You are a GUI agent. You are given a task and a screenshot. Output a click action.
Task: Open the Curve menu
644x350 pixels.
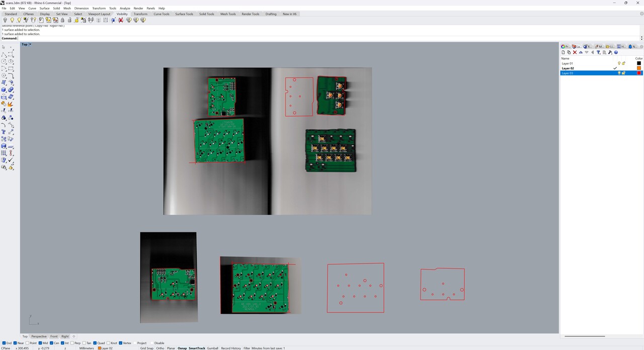(32, 8)
